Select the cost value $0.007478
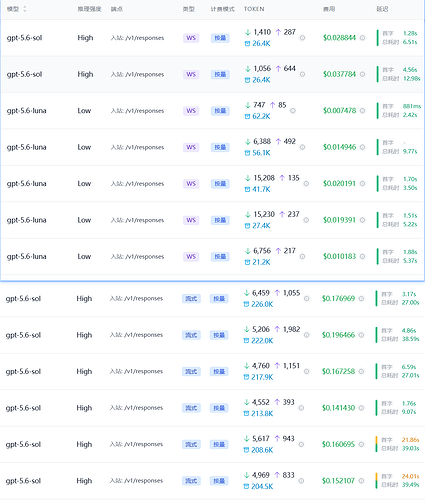The image size is (425, 500). pos(339,110)
